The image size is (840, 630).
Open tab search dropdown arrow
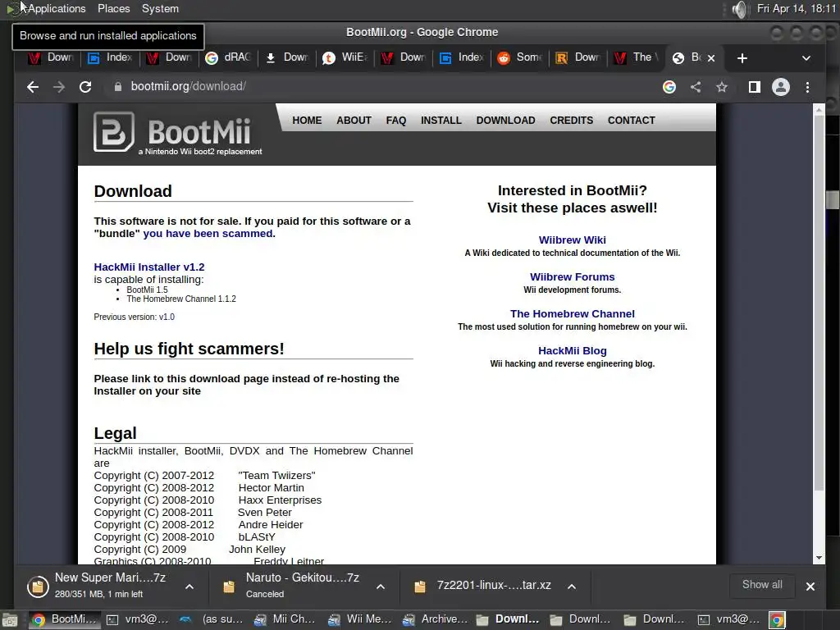point(806,58)
